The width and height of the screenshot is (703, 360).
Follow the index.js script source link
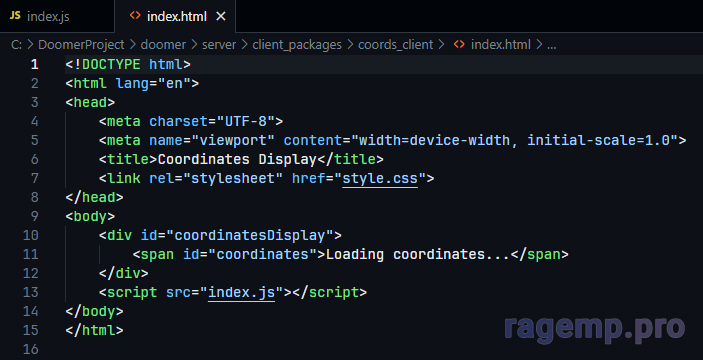pos(242,292)
